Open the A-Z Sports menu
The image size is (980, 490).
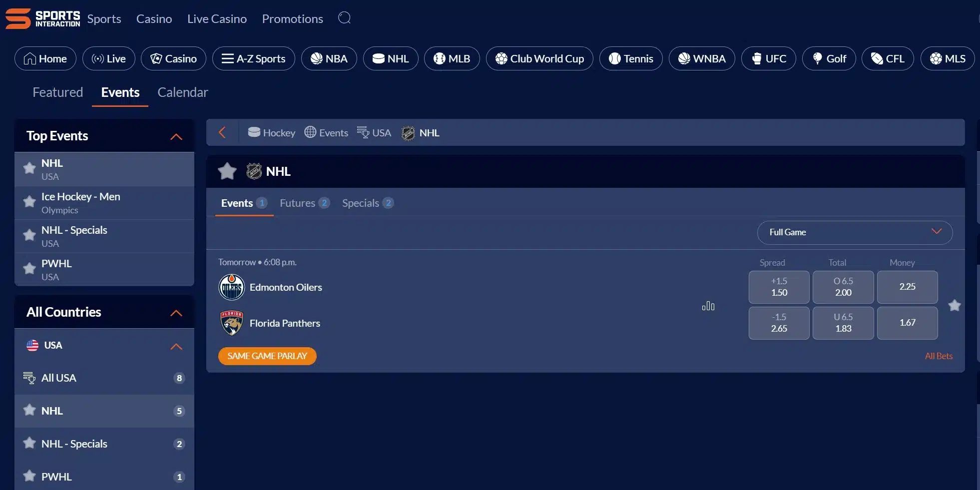[x=254, y=58]
